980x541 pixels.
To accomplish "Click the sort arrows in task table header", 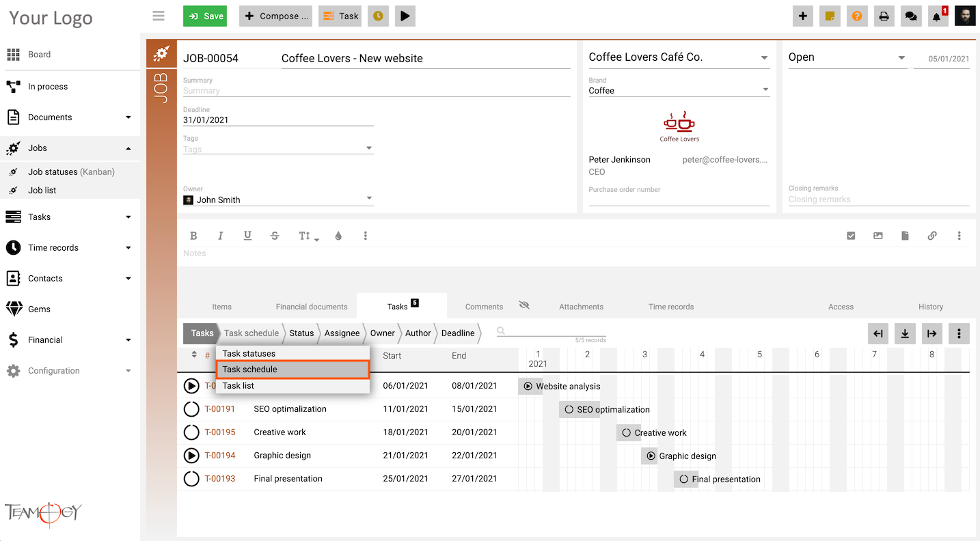I will tap(194, 355).
